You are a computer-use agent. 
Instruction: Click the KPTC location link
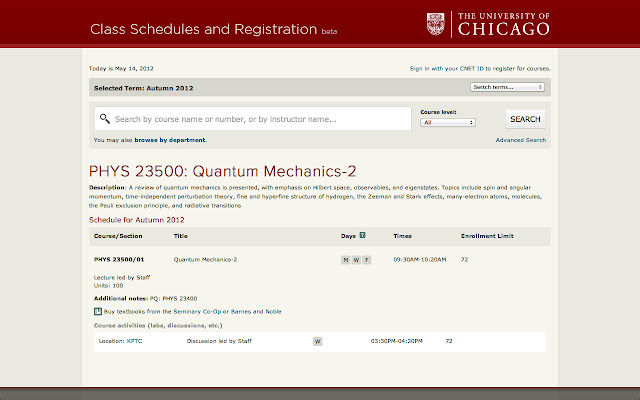click(134, 341)
